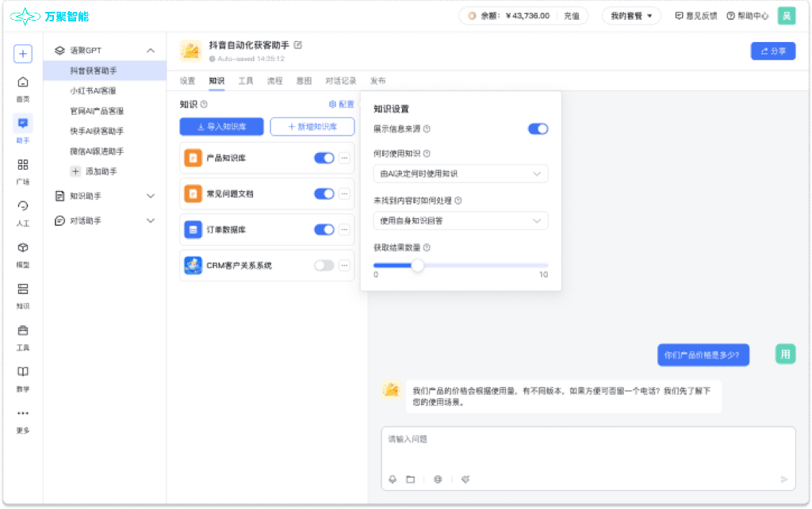Open more options for 订单数据库

coord(344,229)
